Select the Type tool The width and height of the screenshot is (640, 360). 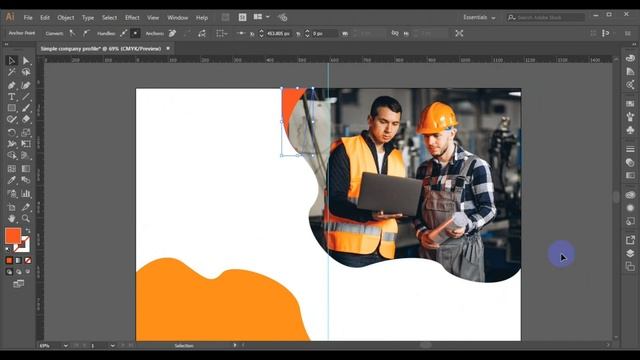[x=11, y=97]
